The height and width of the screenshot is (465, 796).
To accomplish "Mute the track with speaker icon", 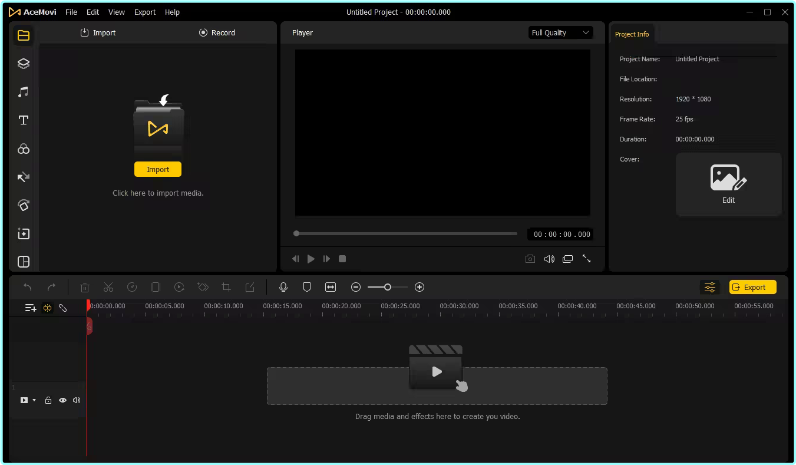I will [x=77, y=400].
